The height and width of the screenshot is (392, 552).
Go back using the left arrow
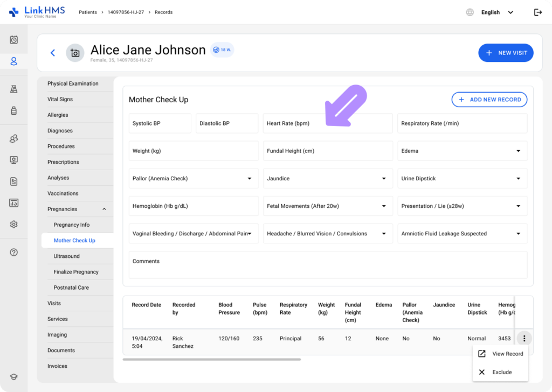(x=53, y=53)
